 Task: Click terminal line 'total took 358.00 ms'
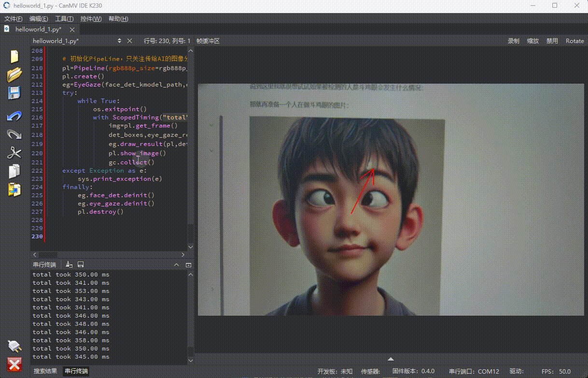tap(71, 340)
